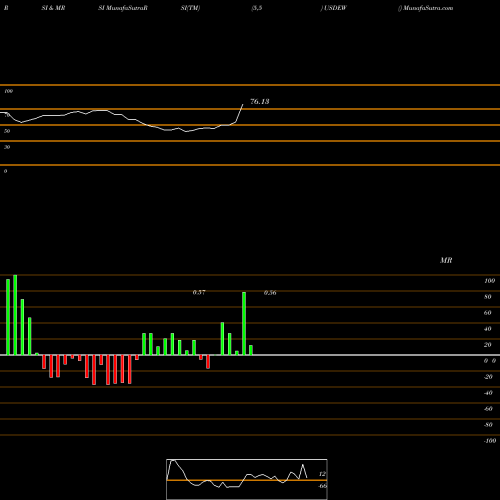The height and width of the screenshot is (500, 500).
Task: Click the 100 label on the RSI axis
Action: pos(8,91)
